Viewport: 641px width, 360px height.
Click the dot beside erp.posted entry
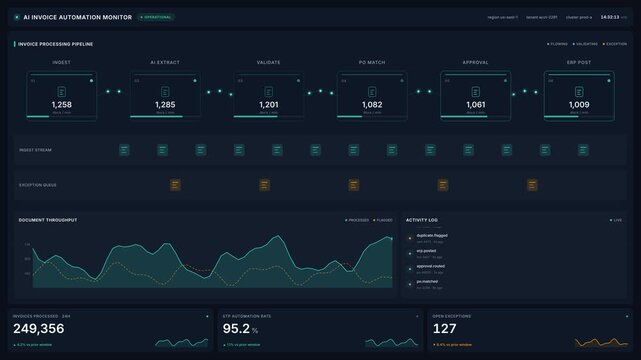coord(410,254)
